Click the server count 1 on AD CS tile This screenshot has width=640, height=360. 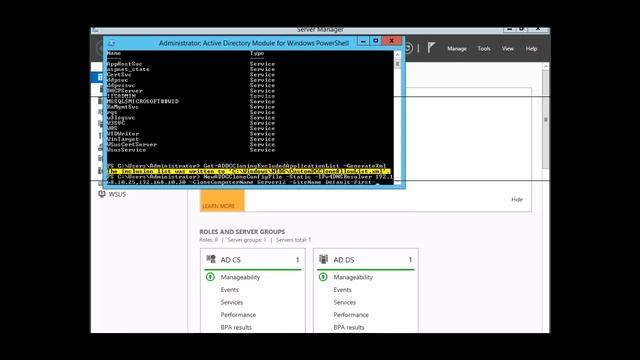point(298,260)
